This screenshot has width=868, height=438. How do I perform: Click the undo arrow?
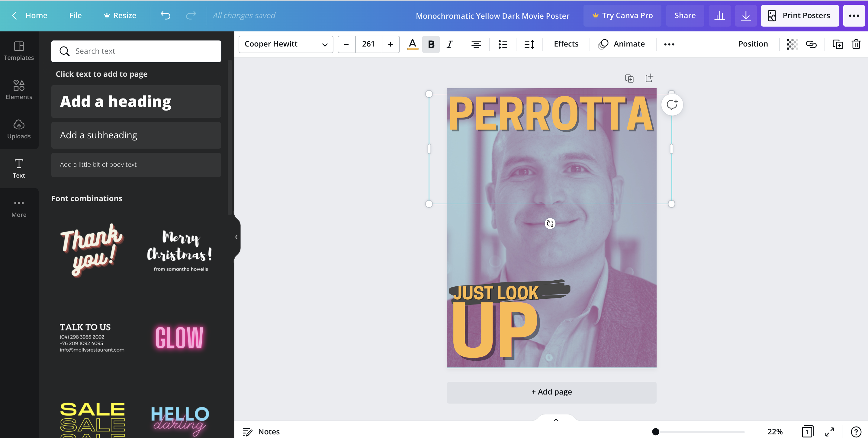pos(166,15)
